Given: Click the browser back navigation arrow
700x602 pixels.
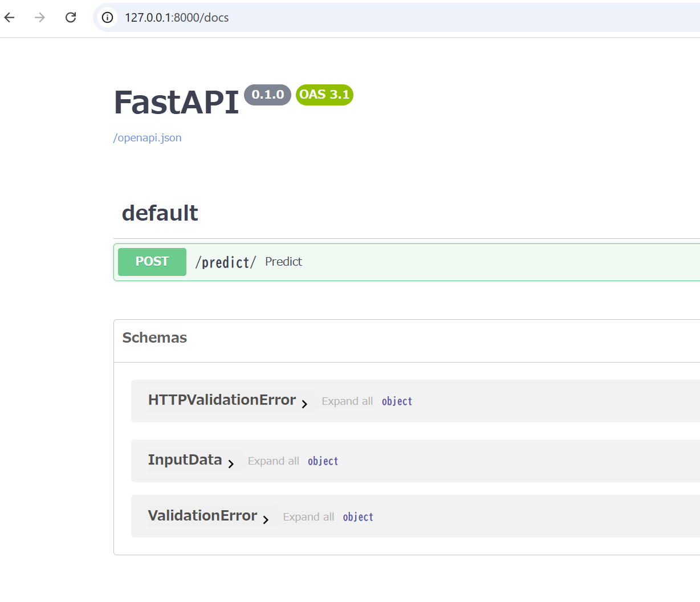Looking at the screenshot, I should [x=9, y=17].
